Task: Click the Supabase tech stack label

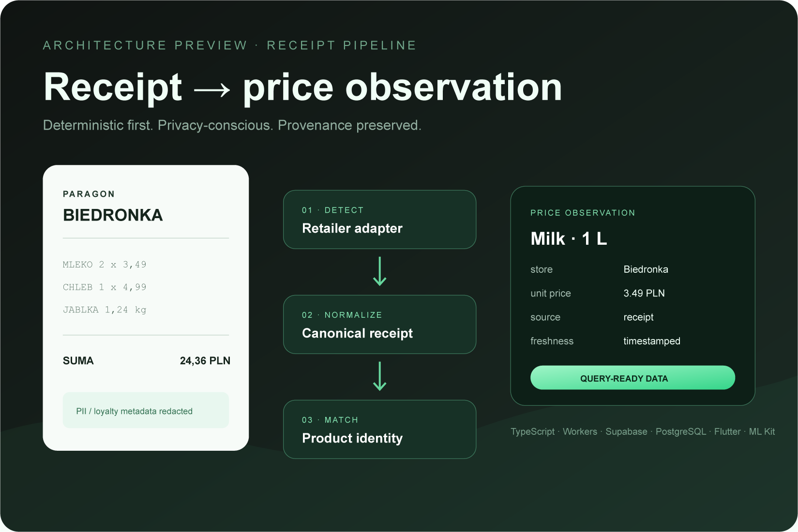Action: point(626,431)
